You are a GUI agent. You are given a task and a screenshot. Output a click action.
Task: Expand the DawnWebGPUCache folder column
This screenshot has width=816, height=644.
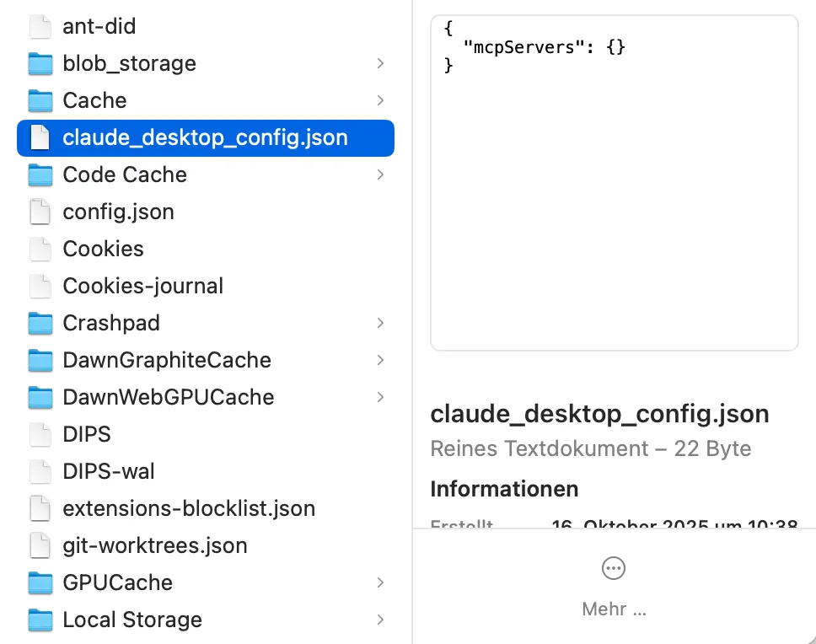coord(380,397)
